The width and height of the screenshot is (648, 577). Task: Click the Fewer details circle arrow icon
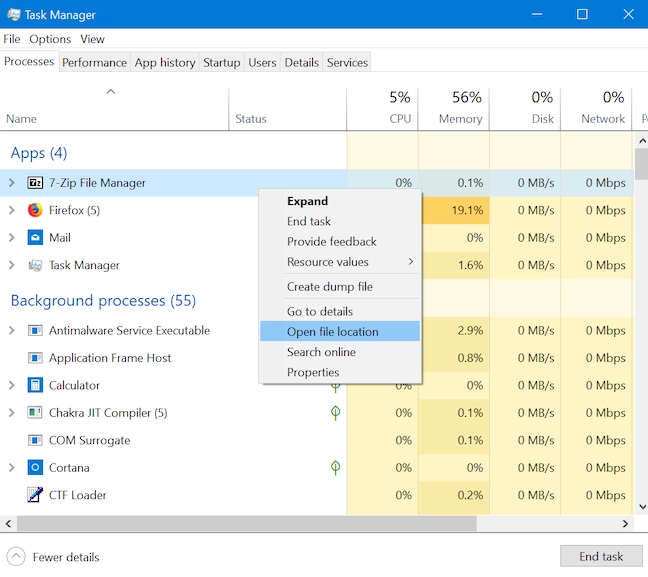(x=16, y=557)
